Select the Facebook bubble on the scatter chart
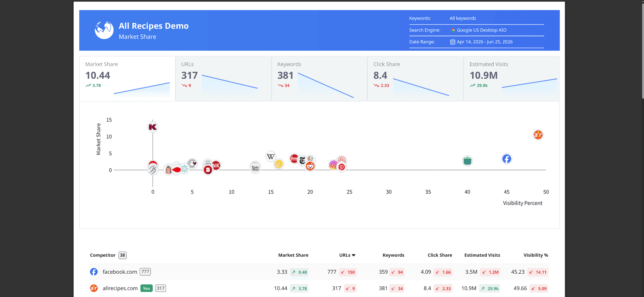This screenshot has width=644, height=297. pyautogui.click(x=507, y=159)
